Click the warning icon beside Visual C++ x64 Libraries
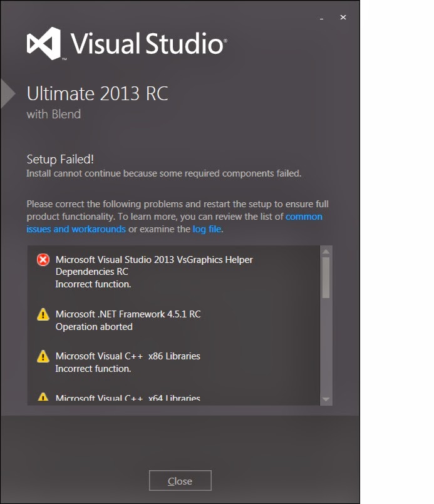This screenshot has width=434, height=504. click(43, 397)
